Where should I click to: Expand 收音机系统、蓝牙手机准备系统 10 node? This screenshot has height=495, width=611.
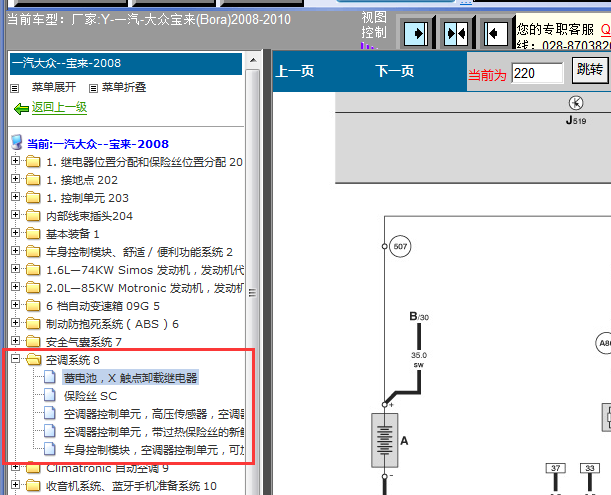point(15,484)
